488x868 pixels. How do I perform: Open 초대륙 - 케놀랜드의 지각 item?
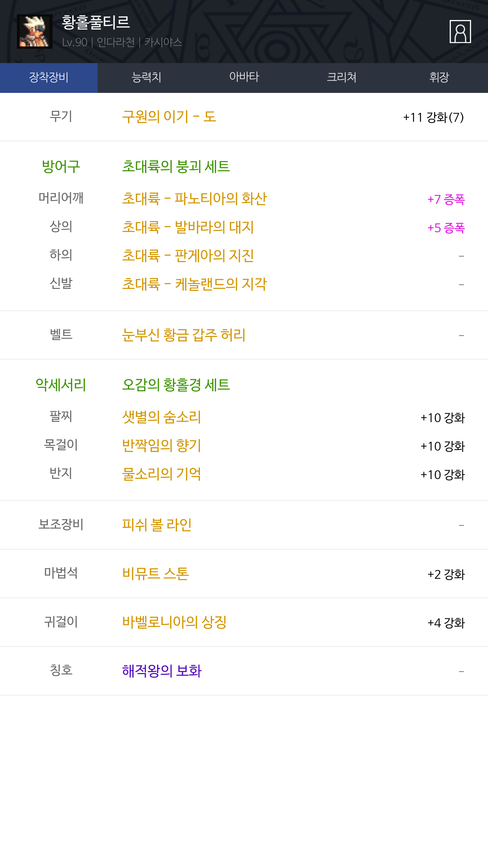[x=195, y=284]
